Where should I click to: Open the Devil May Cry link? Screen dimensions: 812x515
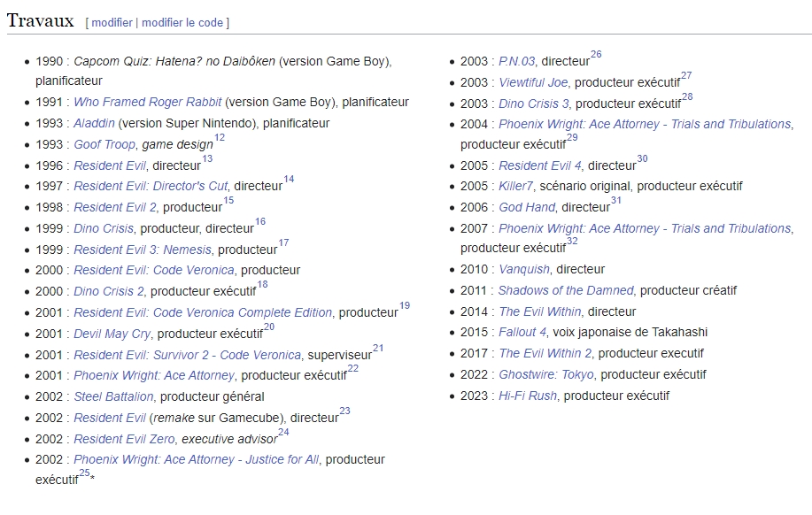[x=112, y=334]
